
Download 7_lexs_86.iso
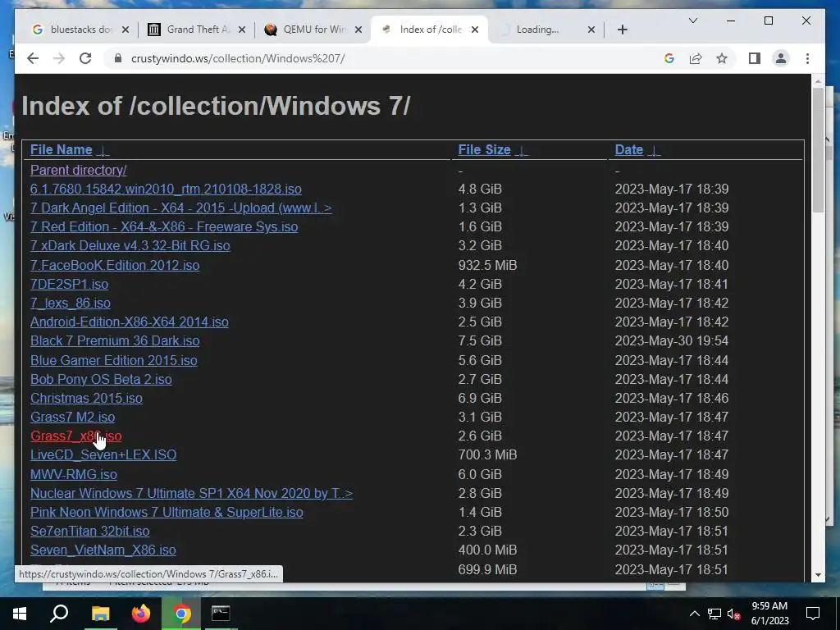click(x=71, y=303)
